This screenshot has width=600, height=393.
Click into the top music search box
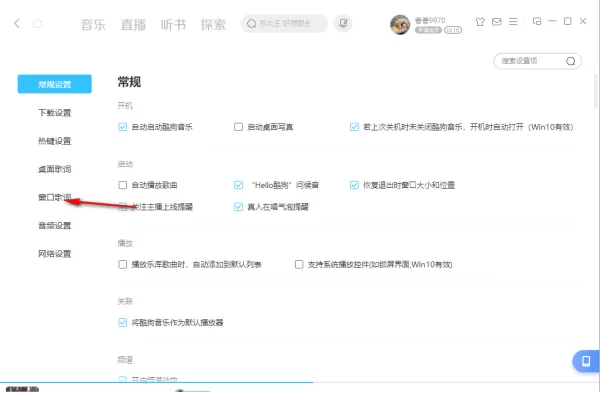[x=284, y=24]
